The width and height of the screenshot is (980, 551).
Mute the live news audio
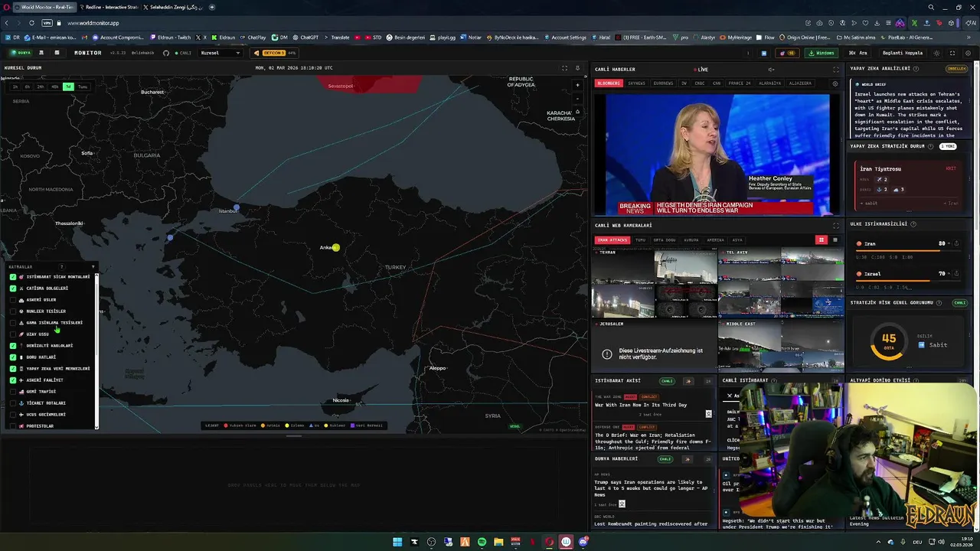point(771,70)
